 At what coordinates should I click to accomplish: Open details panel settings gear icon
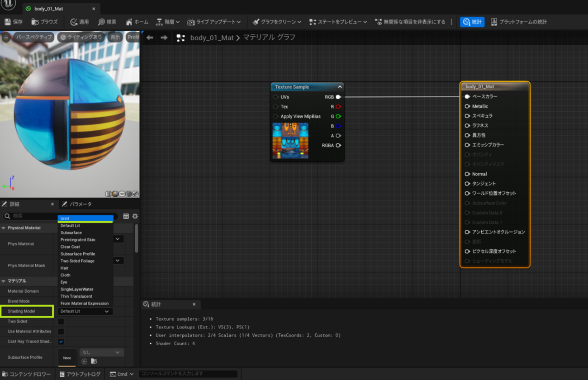pos(135,216)
